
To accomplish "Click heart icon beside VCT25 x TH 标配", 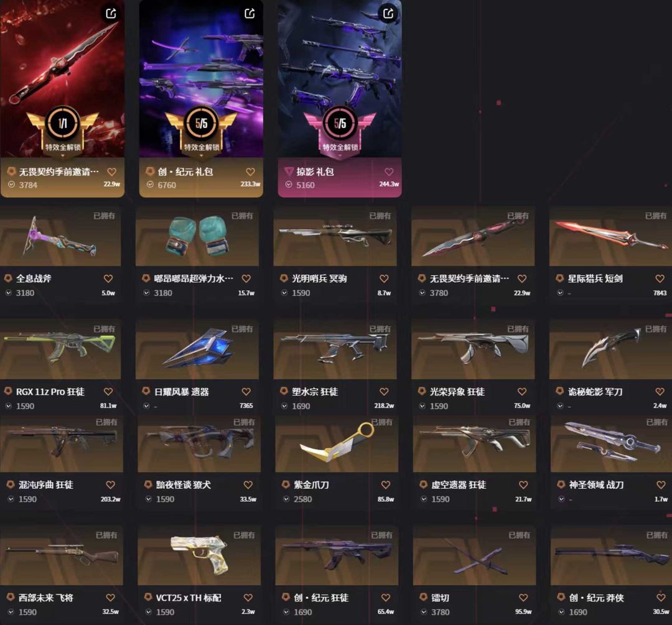I will (248, 598).
